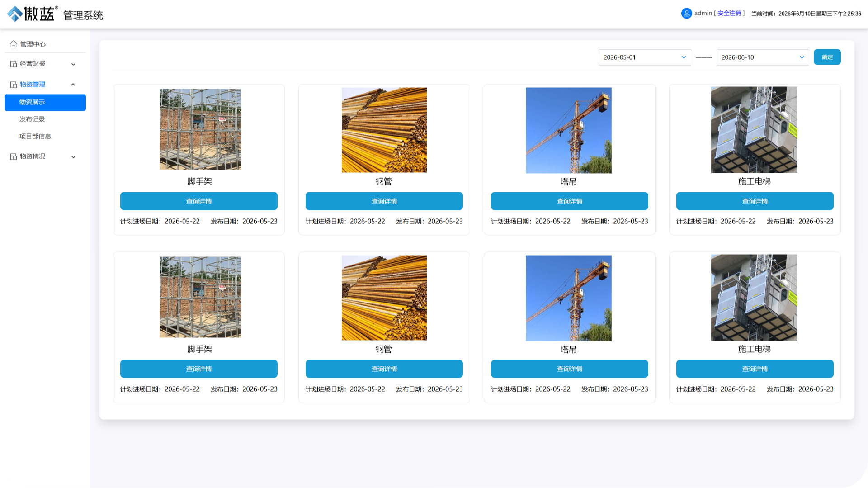This screenshot has width=868, height=488.
Task: Click 发布日期 of second-row 钢管 card
Action: 429,389
